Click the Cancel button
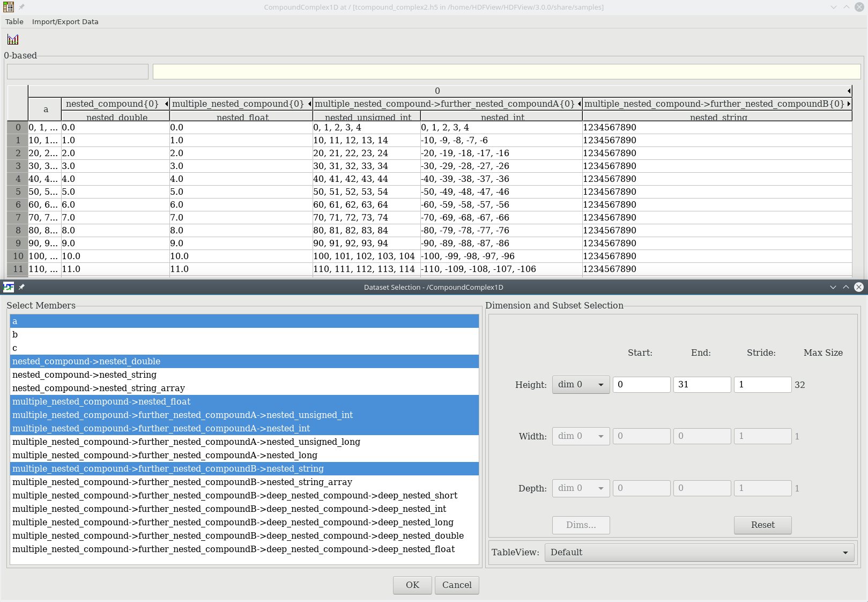This screenshot has height=602, width=868. (457, 585)
